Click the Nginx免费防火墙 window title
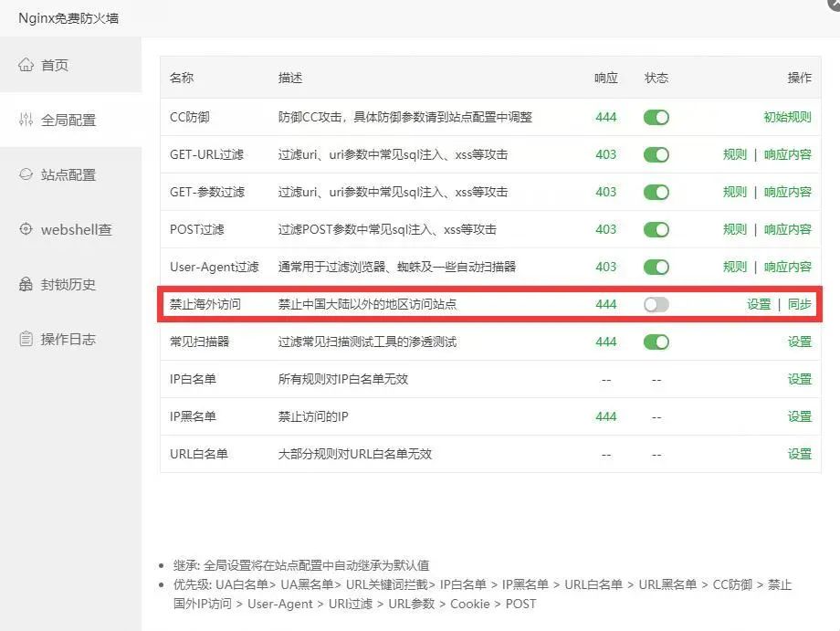Screen dimensions: 840x631 (x=68, y=18)
